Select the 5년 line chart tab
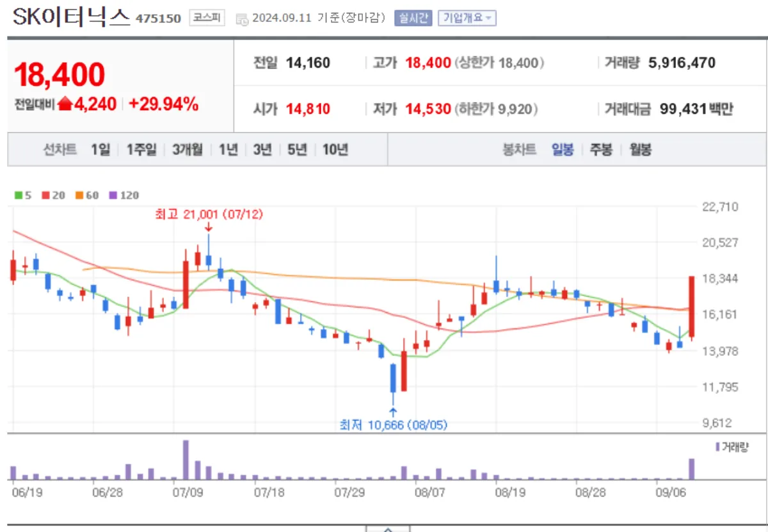 click(x=297, y=150)
